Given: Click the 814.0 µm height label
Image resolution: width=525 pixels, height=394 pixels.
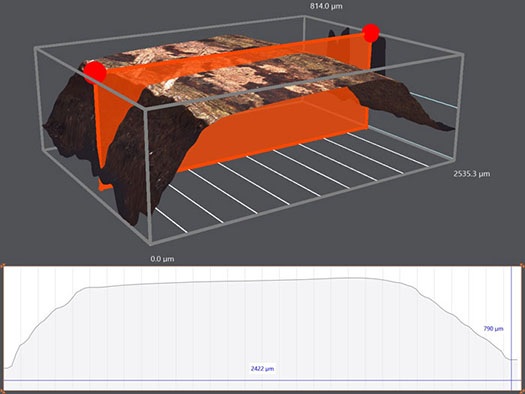Looking at the screenshot, I should (x=326, y=6).
